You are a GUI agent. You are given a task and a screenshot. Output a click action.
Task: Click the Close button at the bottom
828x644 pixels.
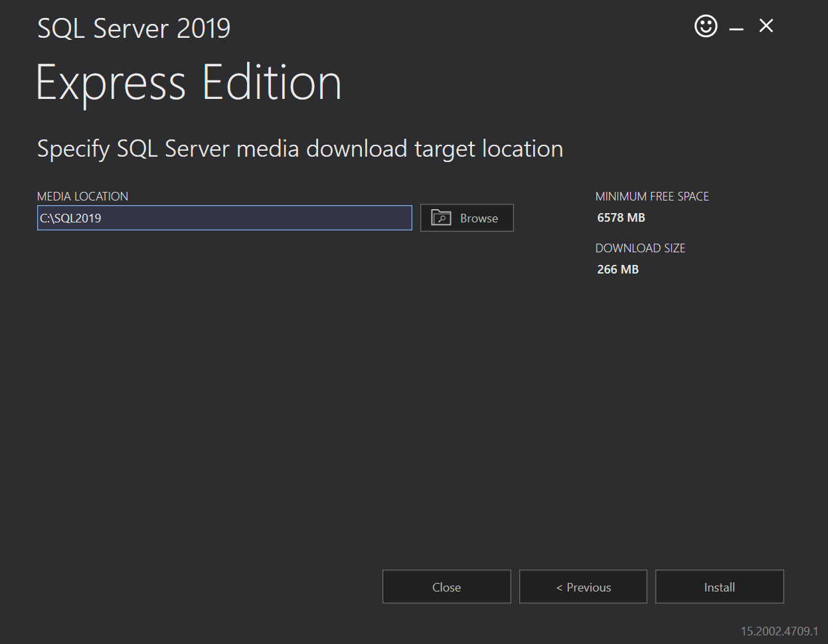(447, 587)
